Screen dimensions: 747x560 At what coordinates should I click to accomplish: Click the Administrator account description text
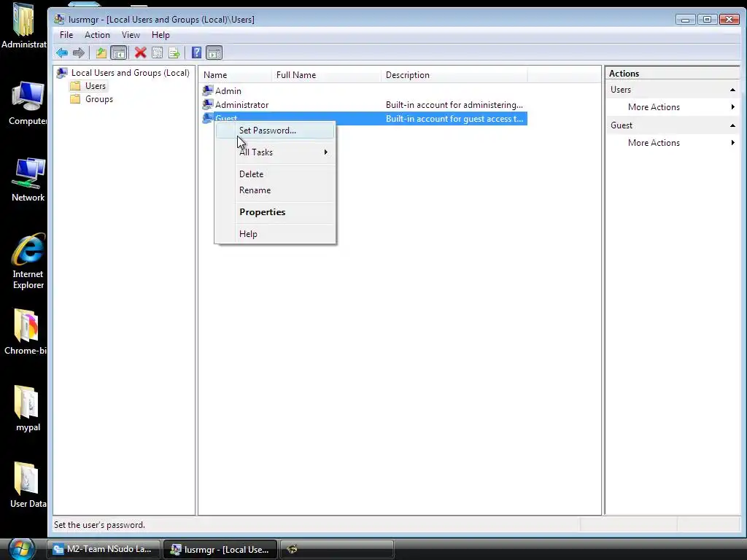(x=454, y=105)
